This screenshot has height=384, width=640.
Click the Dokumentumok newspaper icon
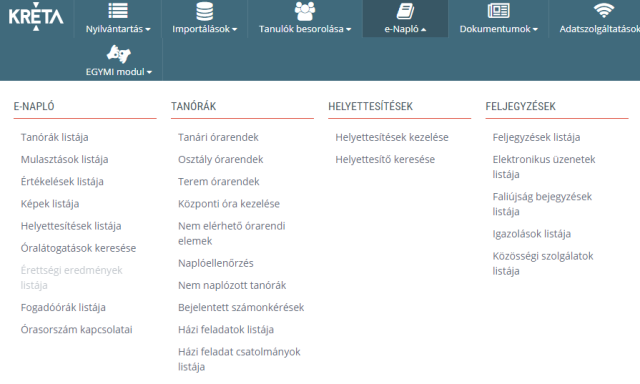click(498, 11)
